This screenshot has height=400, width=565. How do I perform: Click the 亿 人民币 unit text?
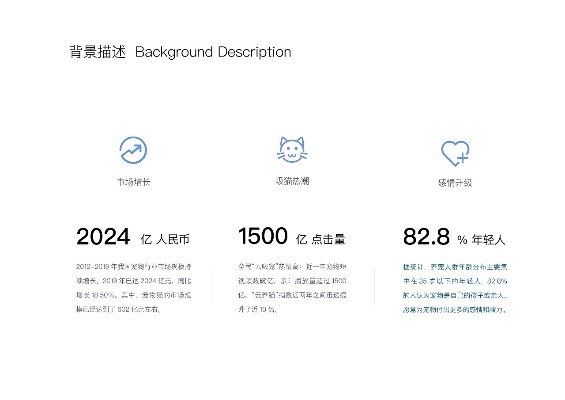(165, 239)
